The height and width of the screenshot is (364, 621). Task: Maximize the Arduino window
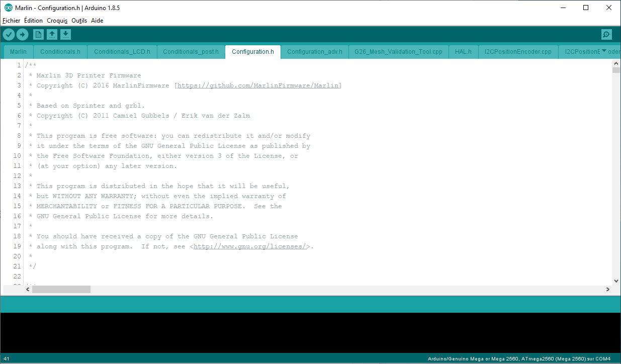[x=586, y=8]
